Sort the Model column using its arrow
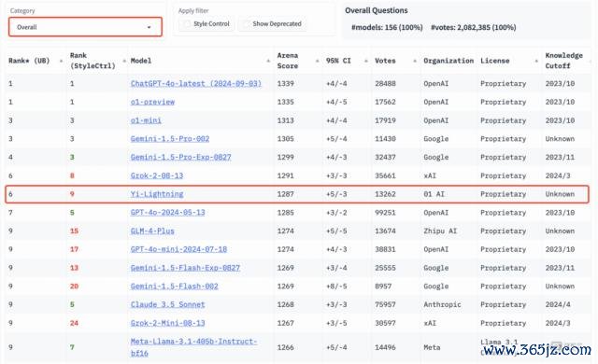The width and height of the screenshot is (598, 364). [268, 61]
